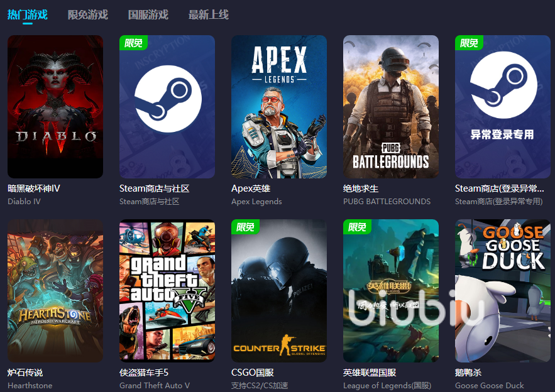Click the Apex英雄 title link
Viewport: 555px width, 392px height.
click(251, 188)
